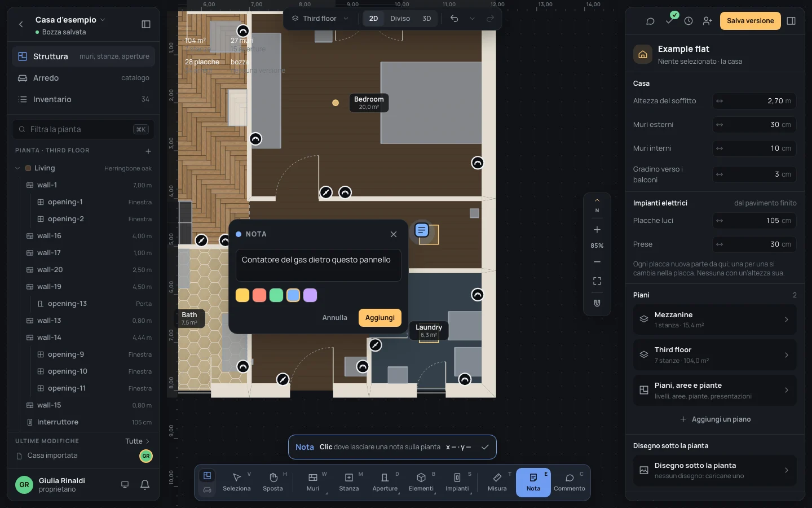
Task: Choose the Aperture openings tool
Action: coord(385,483)
